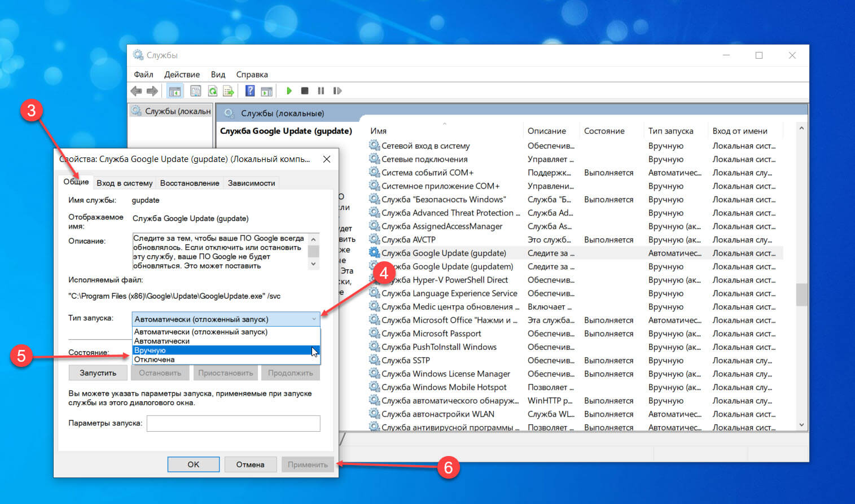Screen dimensions: 855x504
Task: Click gear icon of Служба Microsoft Passport
Action: (x=374, y=334)
